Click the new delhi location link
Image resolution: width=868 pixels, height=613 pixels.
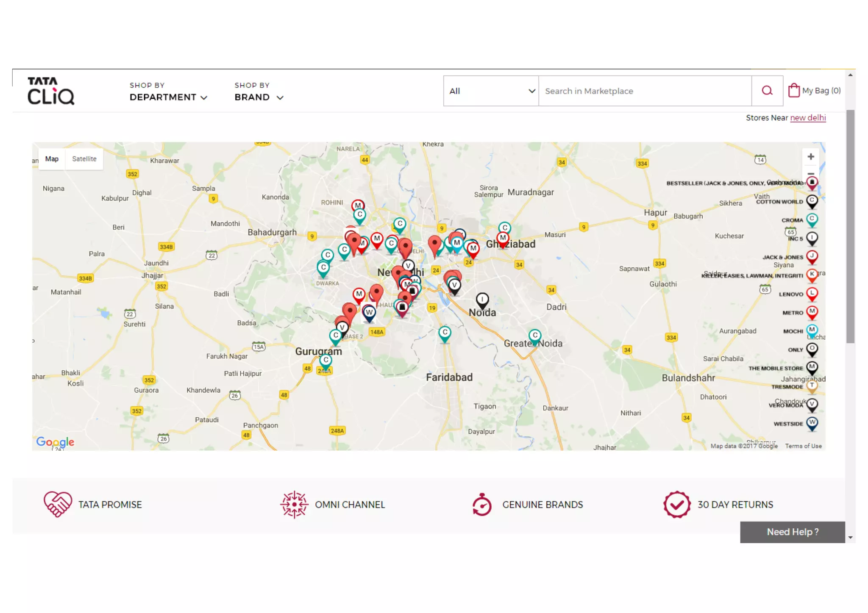pyautogui.click(x=807, y=118)
